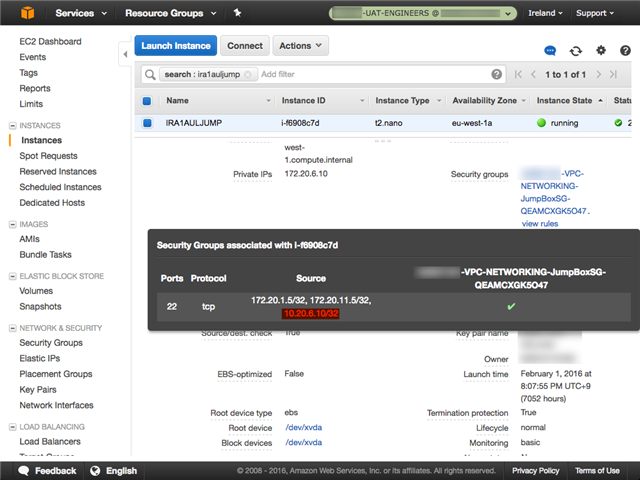Open Security Groups in the sidebar

51,343
